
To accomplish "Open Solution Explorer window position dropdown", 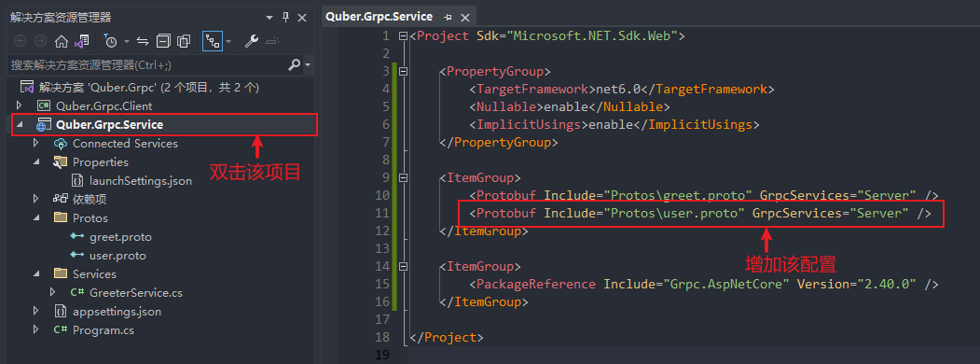I will (269, 17).
